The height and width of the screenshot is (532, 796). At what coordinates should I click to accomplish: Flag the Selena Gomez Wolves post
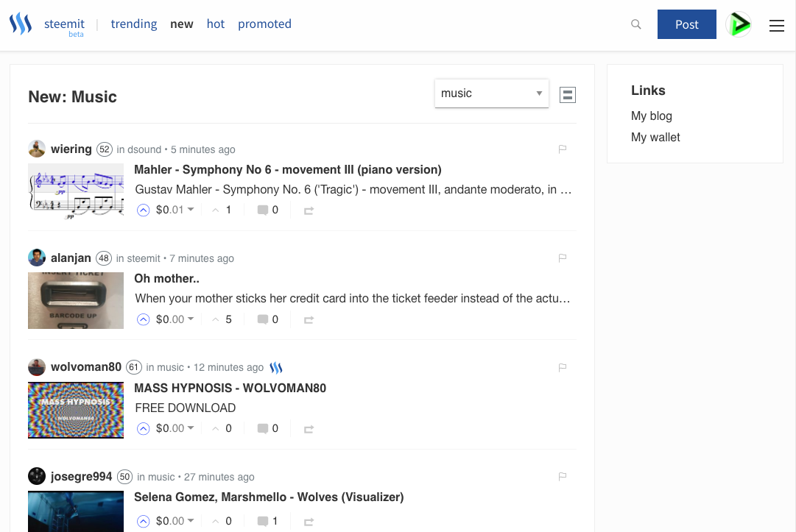[x=563, y=476]
